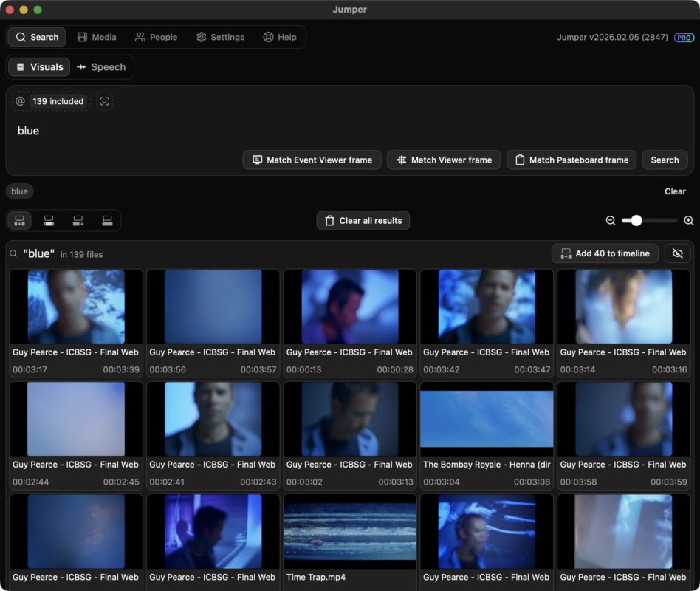Click the 00:03:08 end timecode
This screenshot has height=591, width=700.
coord(532,482)
